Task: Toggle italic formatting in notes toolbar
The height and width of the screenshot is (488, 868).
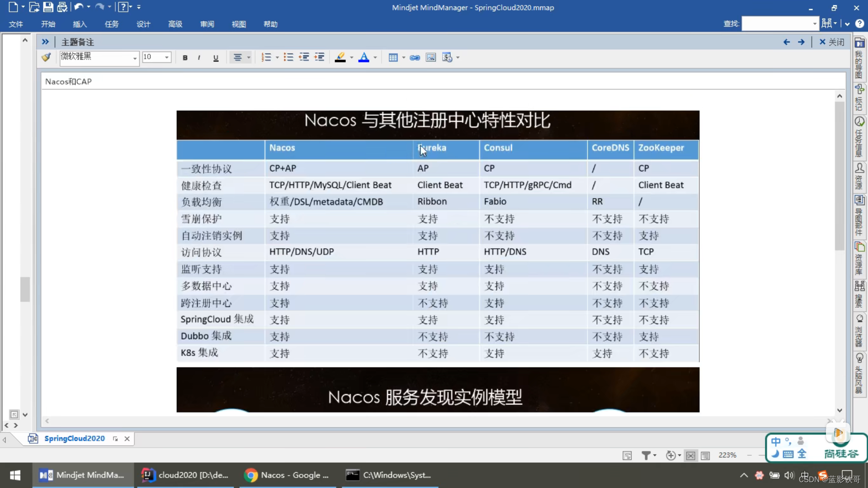Action: (x=199, y=57)
